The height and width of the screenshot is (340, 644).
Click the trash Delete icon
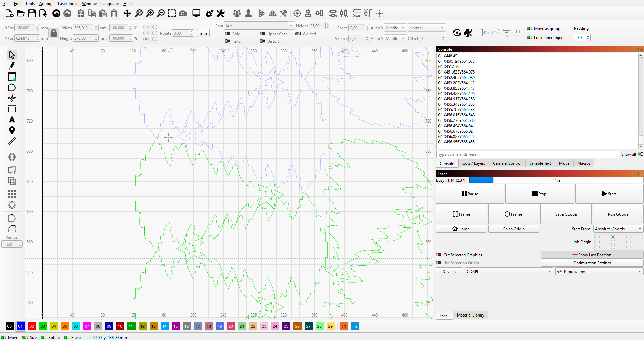tap(114, 13)
